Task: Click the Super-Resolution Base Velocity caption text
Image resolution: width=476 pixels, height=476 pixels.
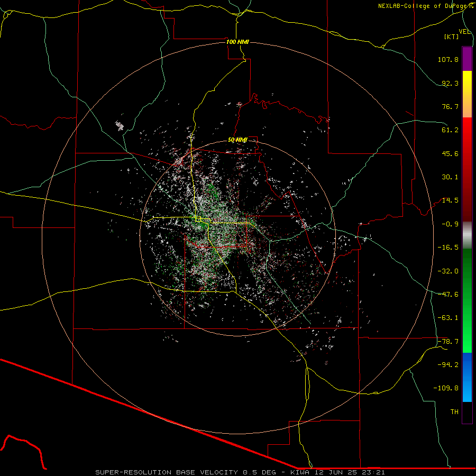Action: pyautogui.click(x=240, y=472)
